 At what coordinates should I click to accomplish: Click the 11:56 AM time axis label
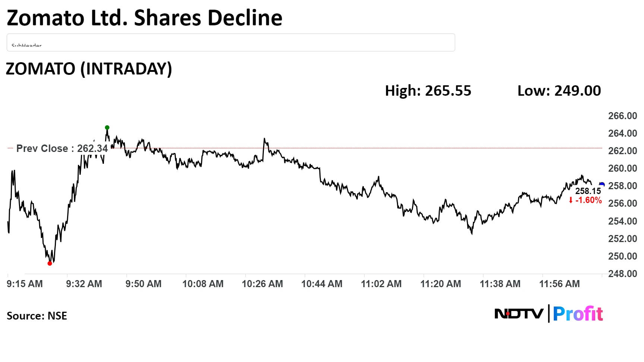click(x=559, y=284)
